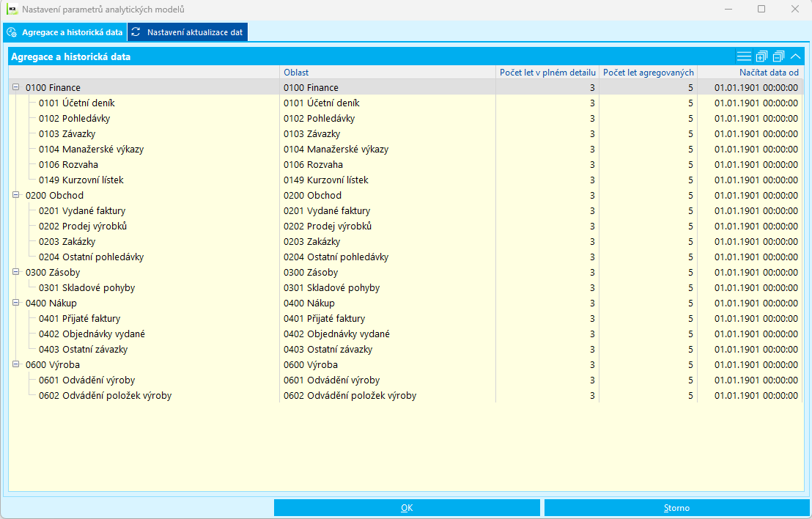
Task: Select the 0101 Účetní deník tree item
Action: [77, 103]
